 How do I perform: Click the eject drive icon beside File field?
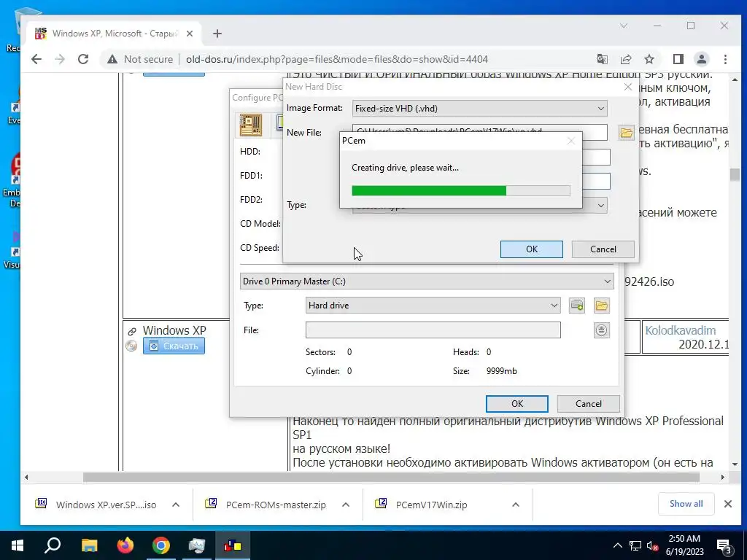click(x=602, y=330)
